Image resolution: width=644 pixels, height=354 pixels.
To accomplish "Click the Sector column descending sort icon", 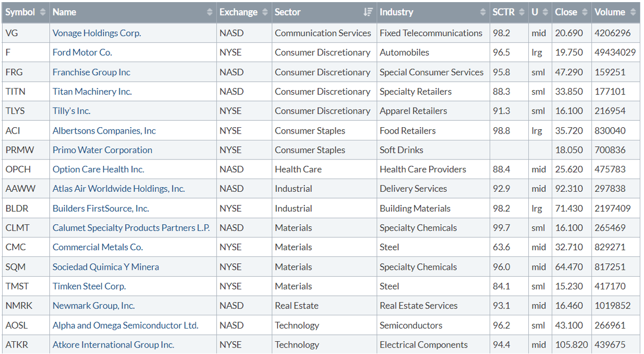I will point(368,12).
